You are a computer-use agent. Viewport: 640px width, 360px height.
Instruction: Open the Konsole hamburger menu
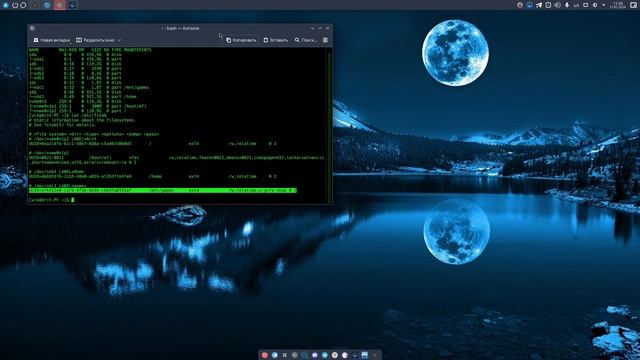(x=325, y=40)
